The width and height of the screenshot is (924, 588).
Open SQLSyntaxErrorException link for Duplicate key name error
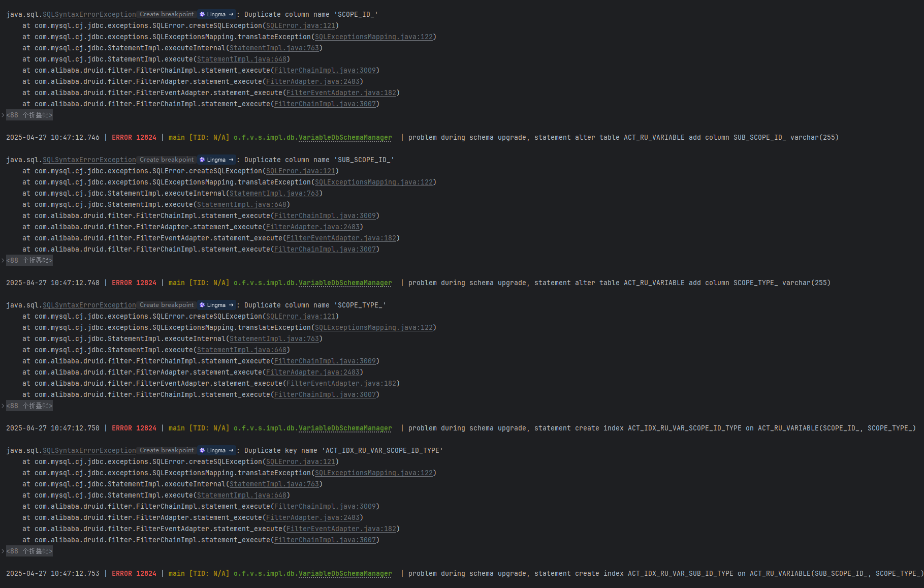point(89,451)
